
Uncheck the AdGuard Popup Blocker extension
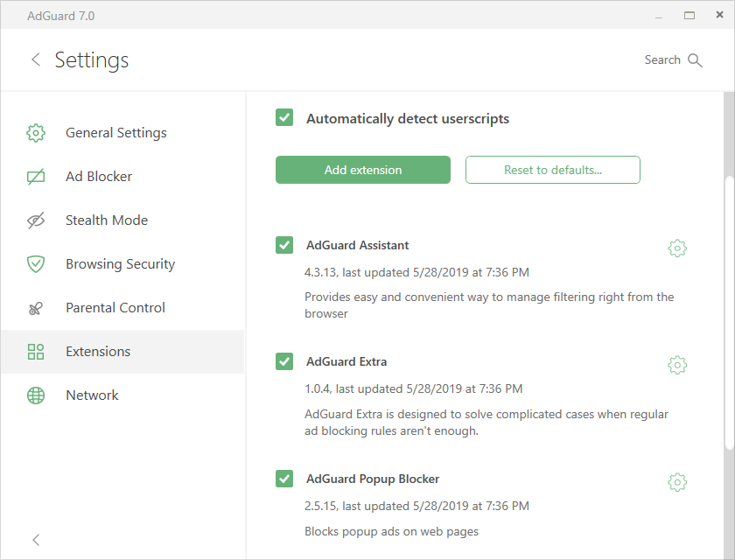[x=284, y=479]
